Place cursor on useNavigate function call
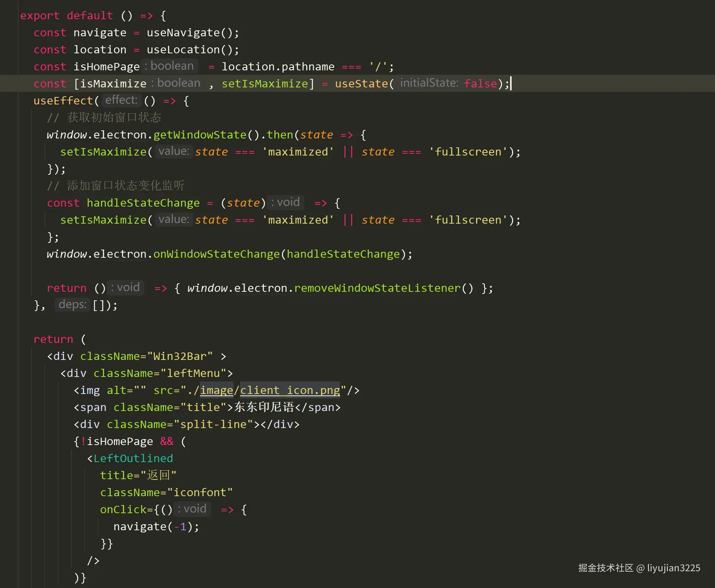Viewport: 715px width, 588px height. (183, 33)
